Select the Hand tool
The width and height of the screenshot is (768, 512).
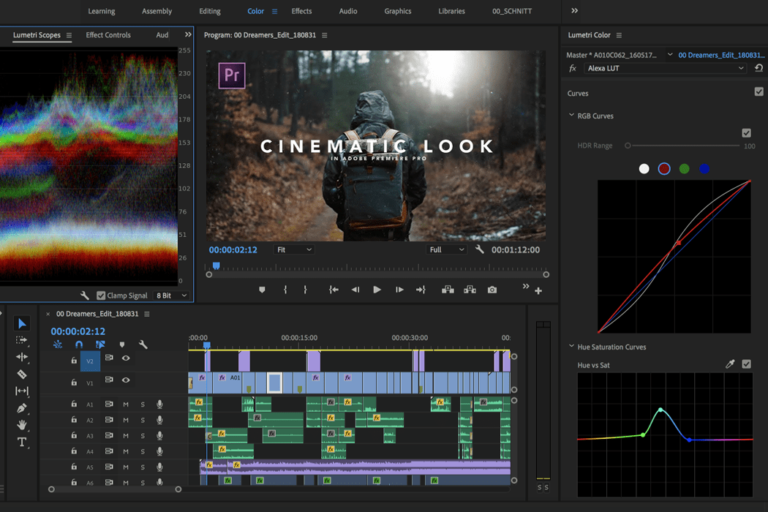pos(22,425)
